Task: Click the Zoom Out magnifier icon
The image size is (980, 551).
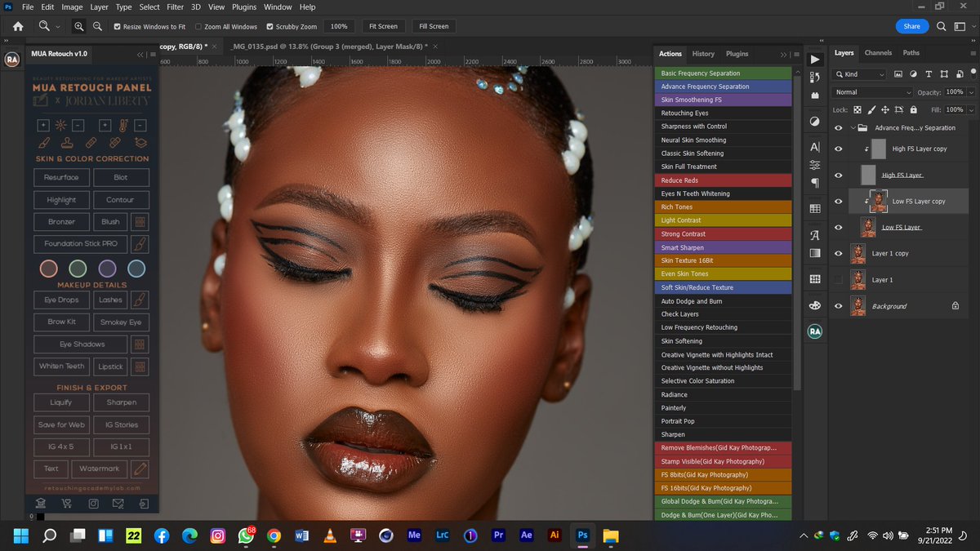Action: (x=97, y=26)
